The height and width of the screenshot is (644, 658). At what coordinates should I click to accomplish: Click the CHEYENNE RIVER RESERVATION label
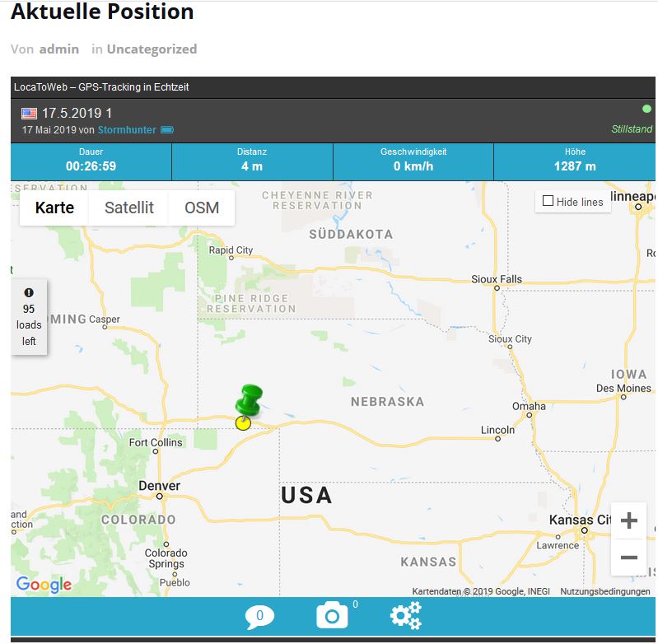(x=318, y=200)
